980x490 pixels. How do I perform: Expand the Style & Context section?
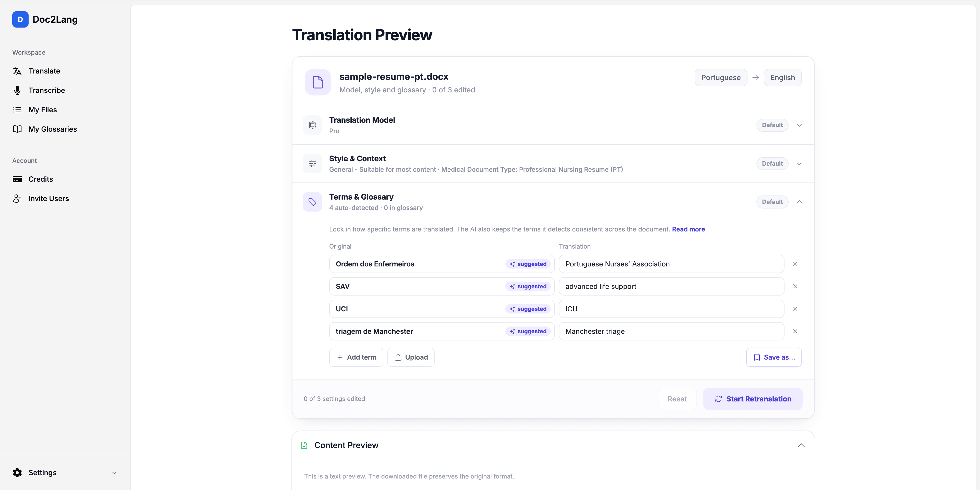(799, 164)
